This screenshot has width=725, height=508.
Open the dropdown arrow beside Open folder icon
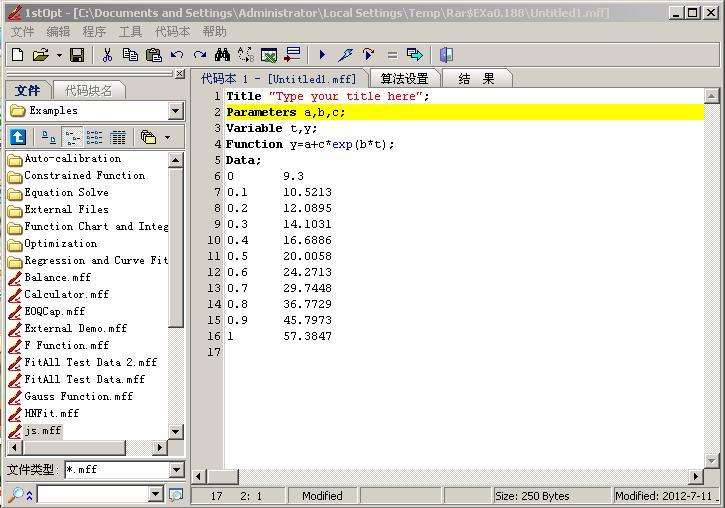click(59, 55)
